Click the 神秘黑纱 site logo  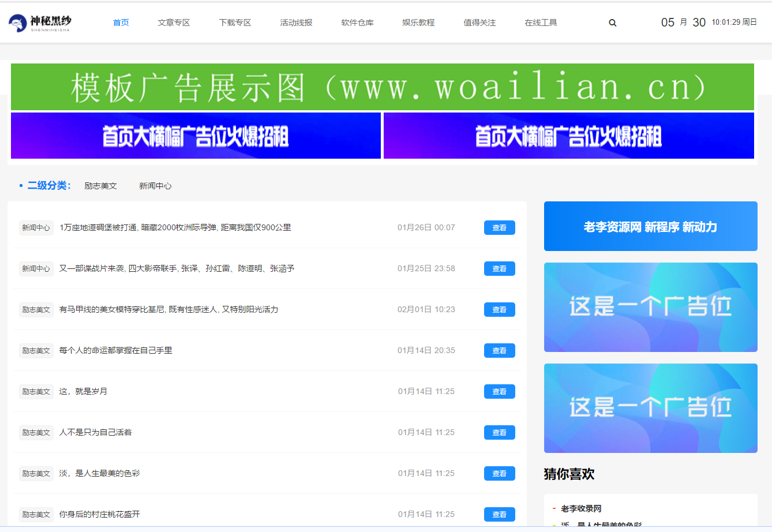(40, 23)
